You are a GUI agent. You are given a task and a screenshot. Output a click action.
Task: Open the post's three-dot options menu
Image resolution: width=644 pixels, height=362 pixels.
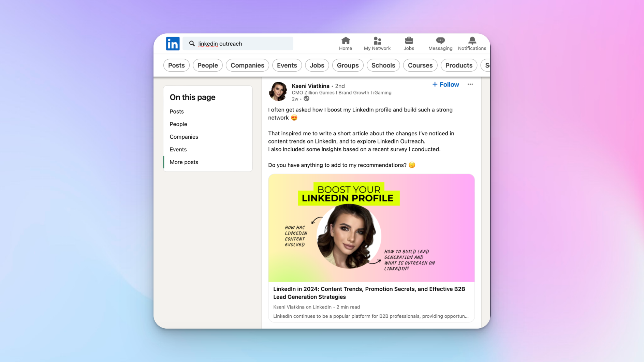click(470, 84)
